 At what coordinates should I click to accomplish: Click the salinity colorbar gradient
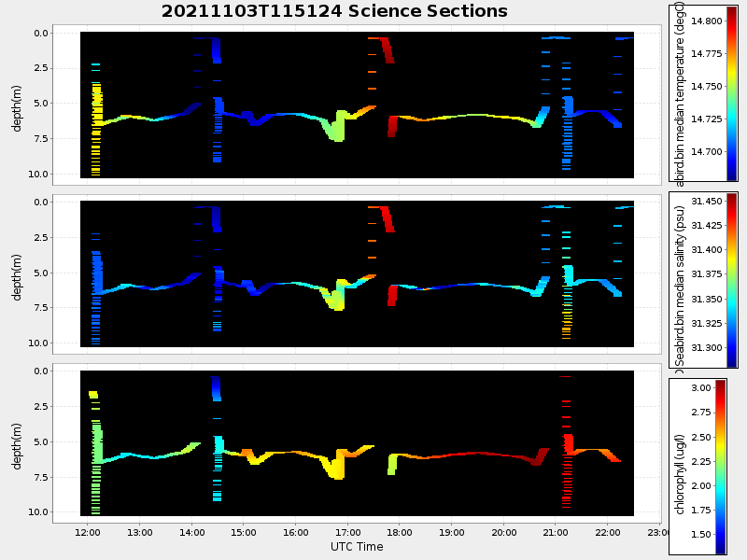pos(732,280)
